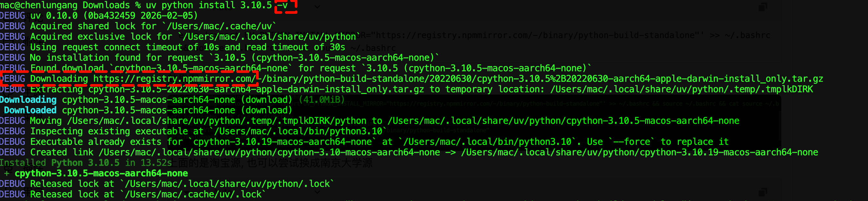
Task: Click the /Users/mac/.cache/uv path in shared lock line
Action: (x=219, y=26)
